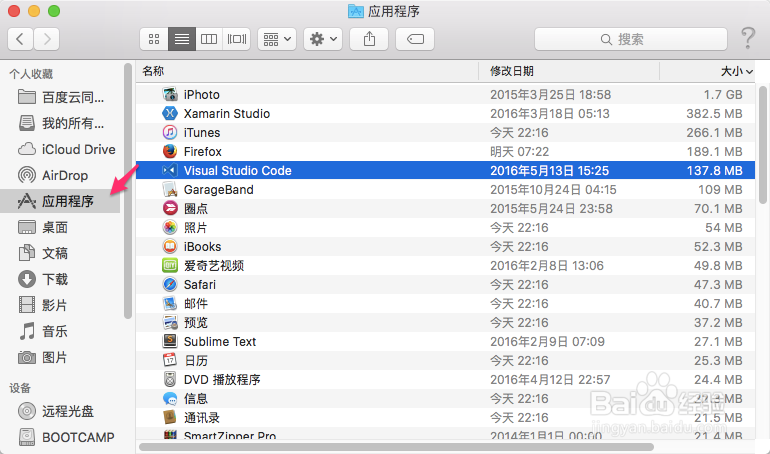The image size is (770, 454).
Task: Switch to Cover Flow view
Action: click(x=237, y=39)
